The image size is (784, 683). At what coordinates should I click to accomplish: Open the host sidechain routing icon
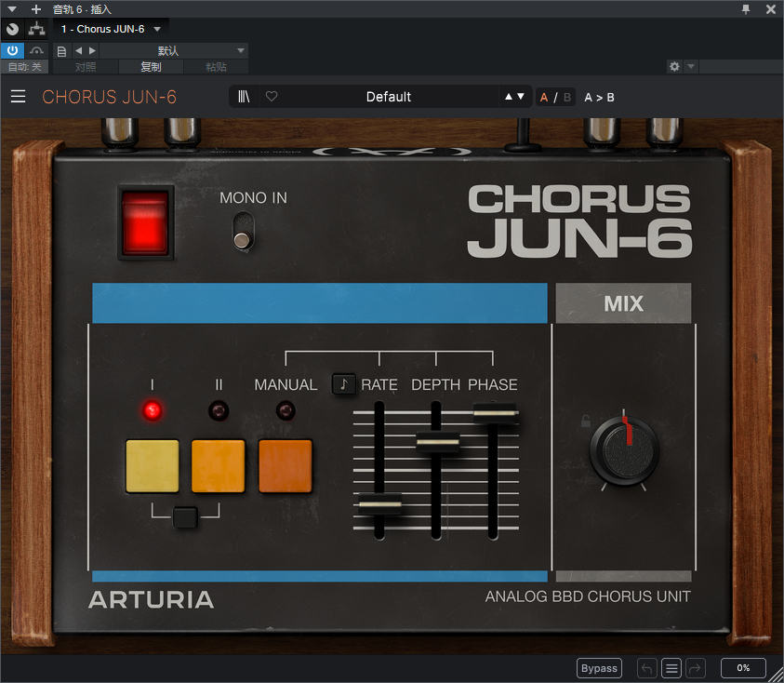36,29
